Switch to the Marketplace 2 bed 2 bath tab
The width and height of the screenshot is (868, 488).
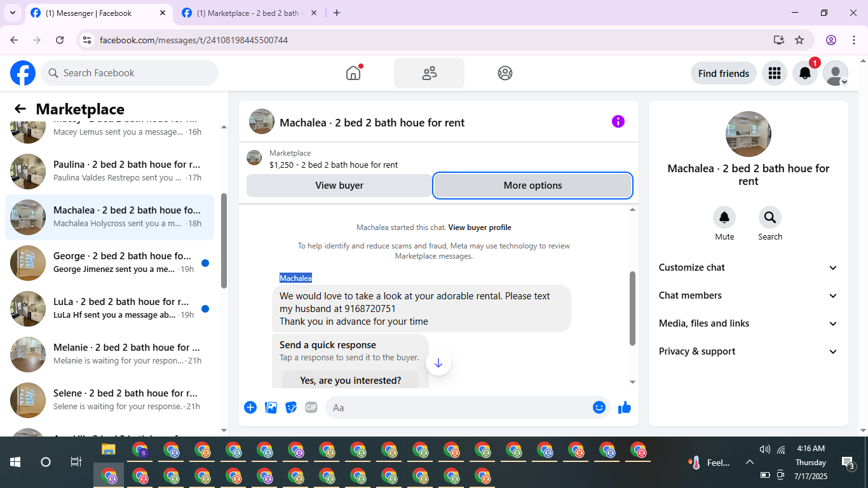[249, 13]
